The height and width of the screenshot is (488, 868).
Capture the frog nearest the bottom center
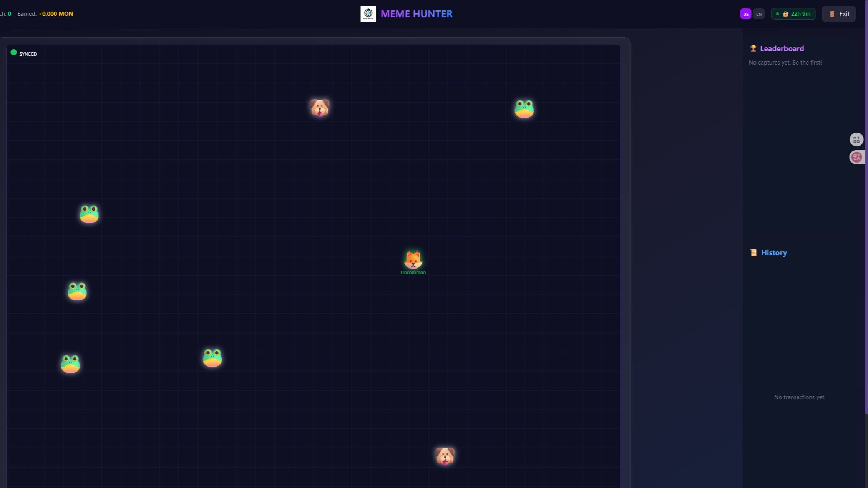tap(212, 358)
